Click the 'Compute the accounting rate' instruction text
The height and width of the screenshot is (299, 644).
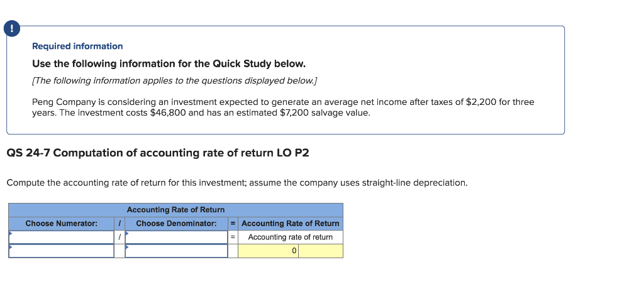(x=236, y=183)
